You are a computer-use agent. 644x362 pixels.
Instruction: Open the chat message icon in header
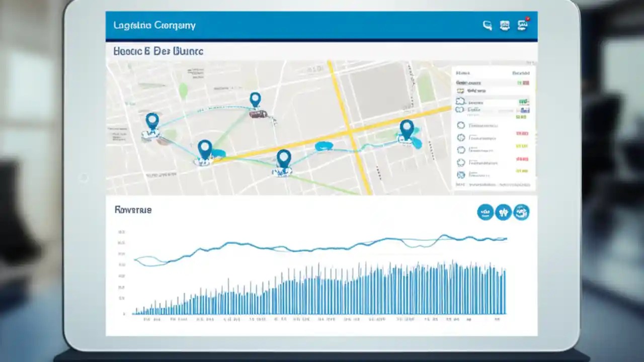click(486, 26)
